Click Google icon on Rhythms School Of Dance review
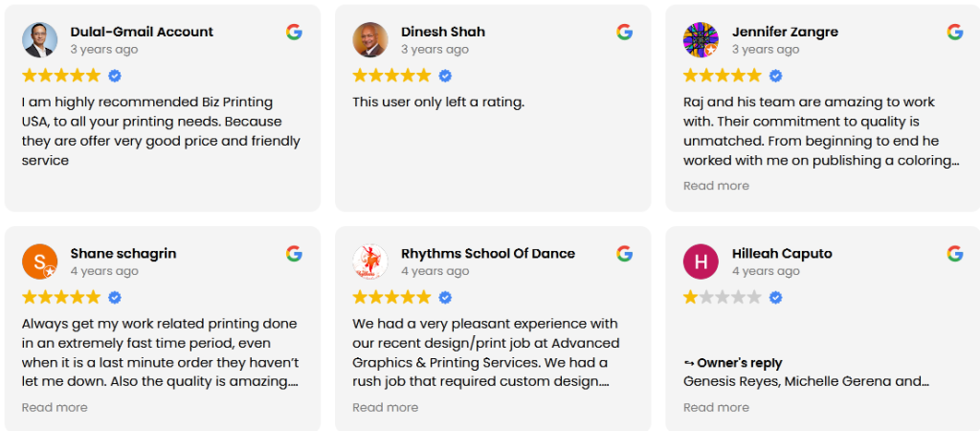The width and height of the screenshot is (980, 431). coord(624,254)
